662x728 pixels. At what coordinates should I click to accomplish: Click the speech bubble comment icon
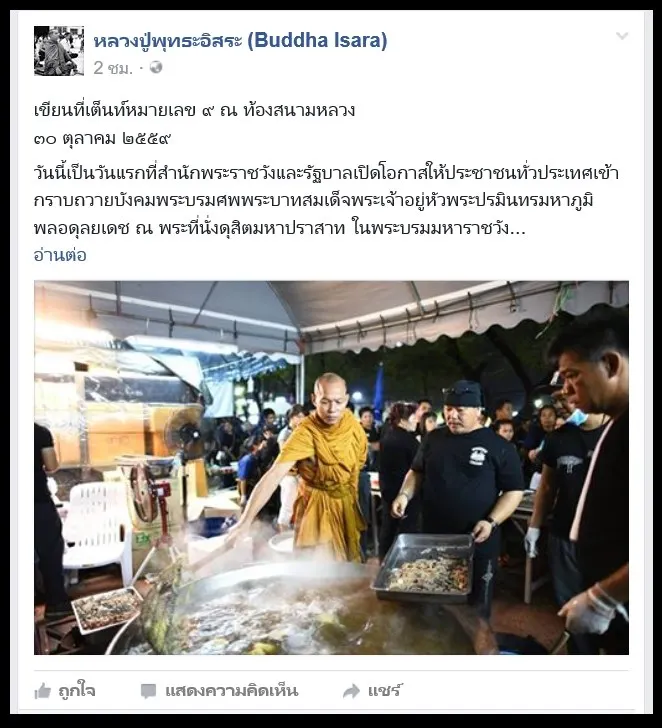pos(149,691)
